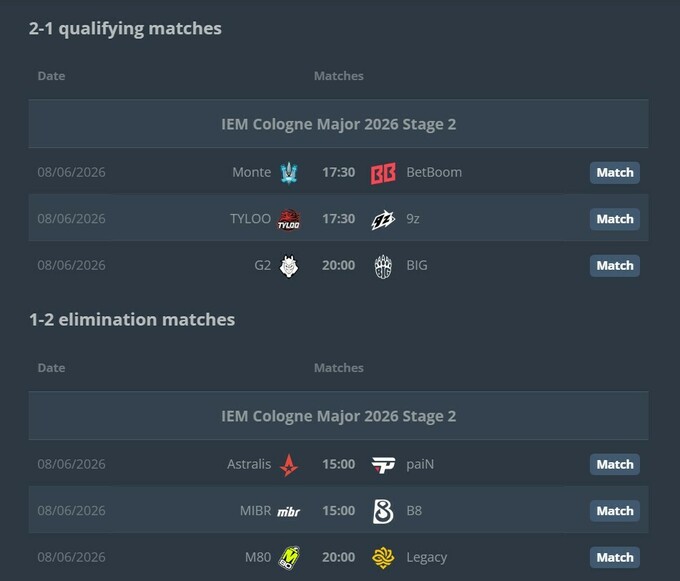This screenshot has width=680, height=581.
Task: Open Match button for MIBR vs B8
Action: point(615,511)
